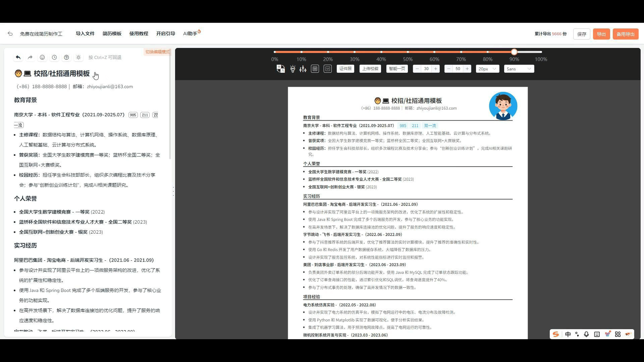Screen dimensions: 644x362
Task: Click the 30 number input field
Action: click(x=426, y=69)
